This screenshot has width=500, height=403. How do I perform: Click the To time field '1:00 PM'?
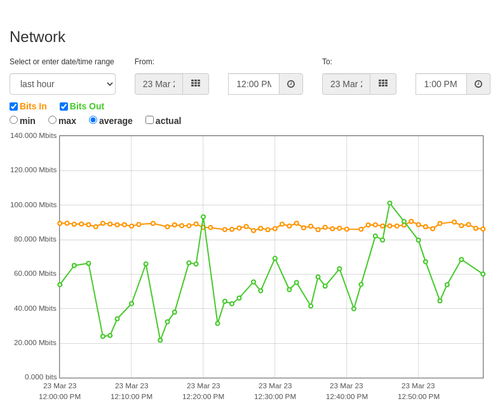point(441,84)
